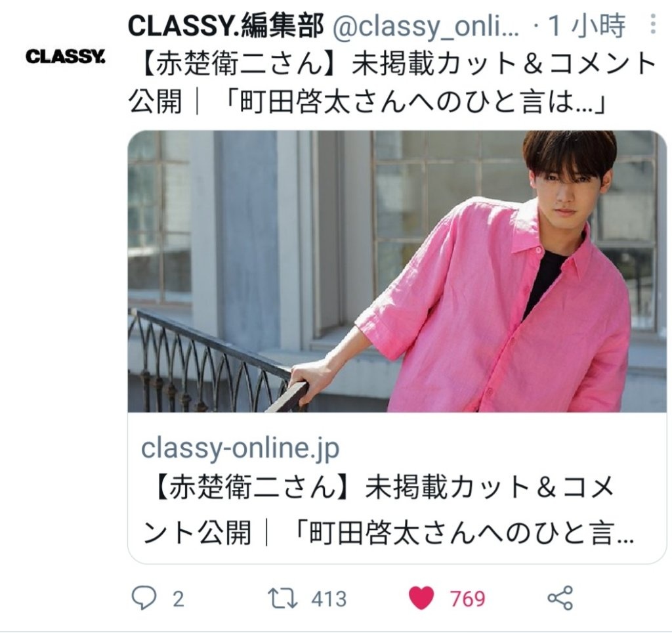Open card subtitle ント公開｜「町田啓太さんへのひと言...
This screenshot has height=633, width=672.
(388, 533)
